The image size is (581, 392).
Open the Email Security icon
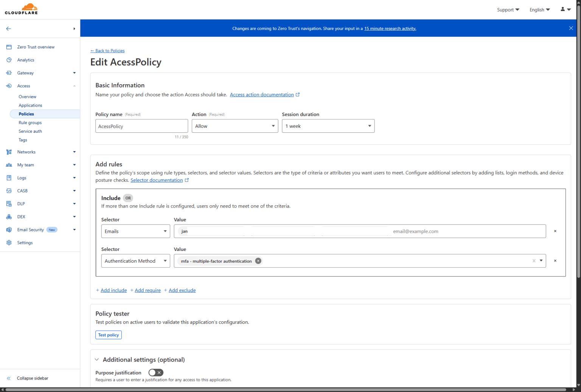pyautogui.click(x=9, y=229)
